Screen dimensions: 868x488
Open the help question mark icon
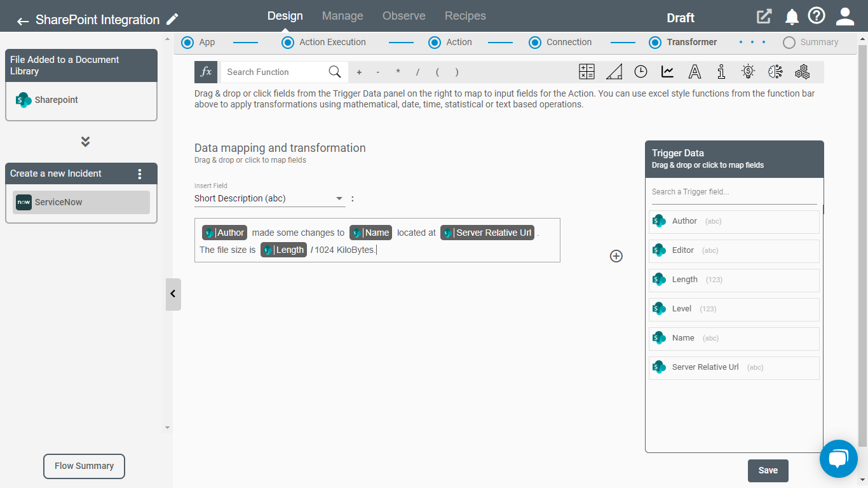coord(817,16)
